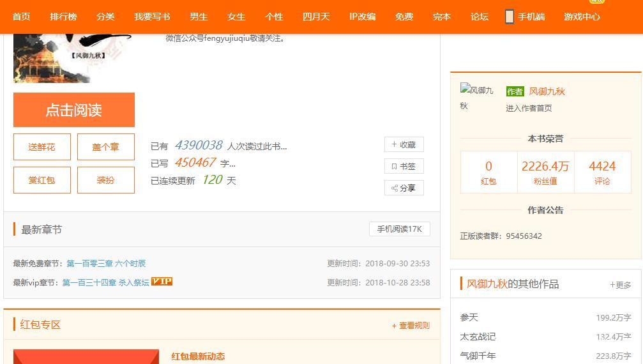Click the 红包专区 section heading
This screenshot has height=364, width=643.
click(40, 324)
